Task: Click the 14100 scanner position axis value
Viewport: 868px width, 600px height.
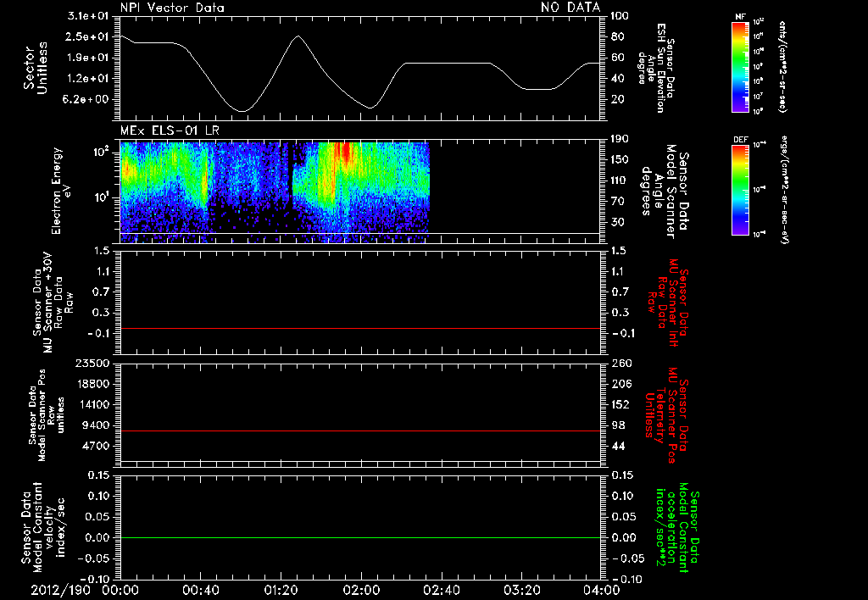Action: [x=93, y=404]
